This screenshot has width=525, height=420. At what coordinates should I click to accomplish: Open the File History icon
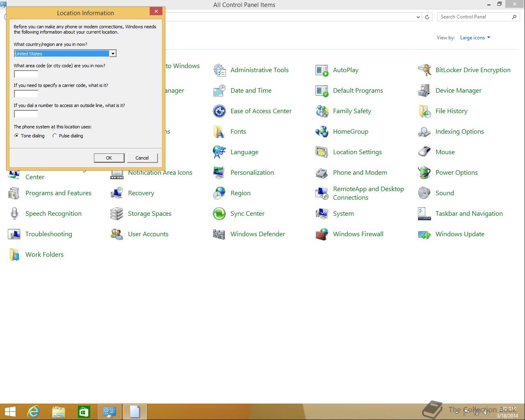coord(425,111)
